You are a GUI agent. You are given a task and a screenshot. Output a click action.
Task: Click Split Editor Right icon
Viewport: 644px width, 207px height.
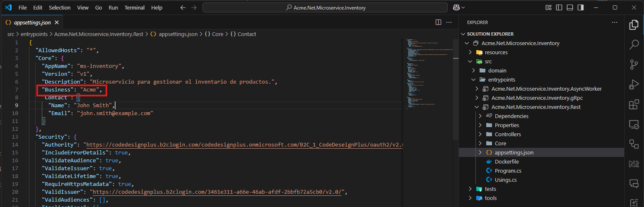(x=439, y=22)
